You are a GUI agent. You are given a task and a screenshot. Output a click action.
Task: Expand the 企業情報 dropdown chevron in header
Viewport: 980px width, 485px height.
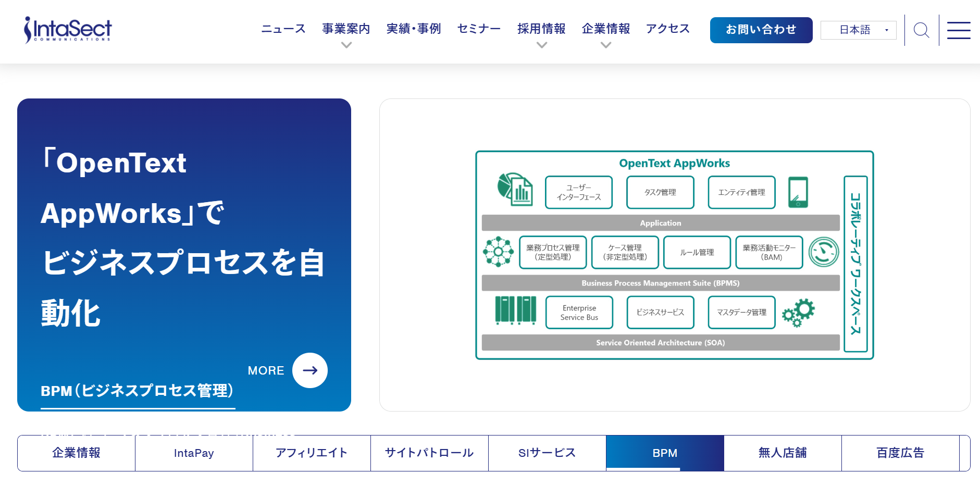click(605, 45)
